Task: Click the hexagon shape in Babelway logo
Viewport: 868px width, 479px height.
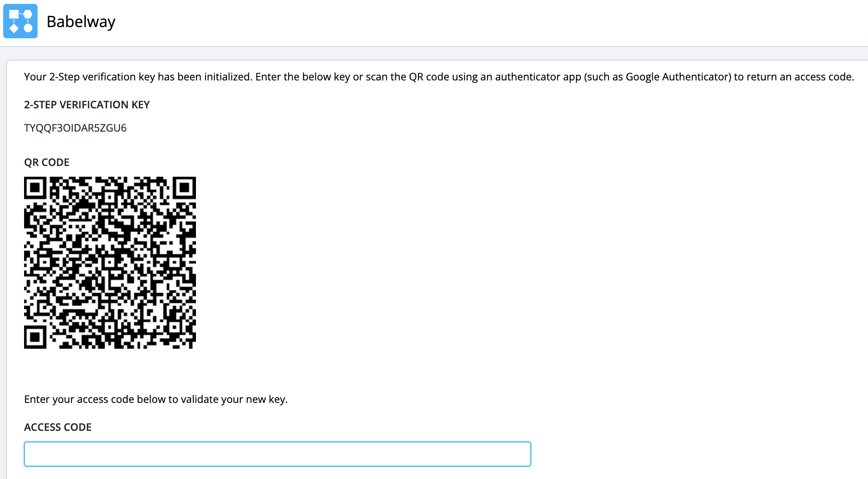Action: pos(28,14)
